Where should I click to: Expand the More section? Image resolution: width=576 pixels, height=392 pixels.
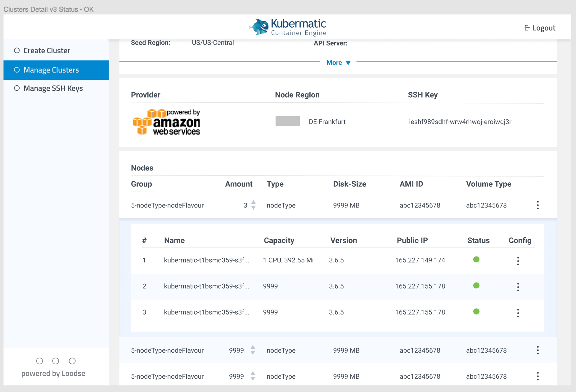point(338,62)
